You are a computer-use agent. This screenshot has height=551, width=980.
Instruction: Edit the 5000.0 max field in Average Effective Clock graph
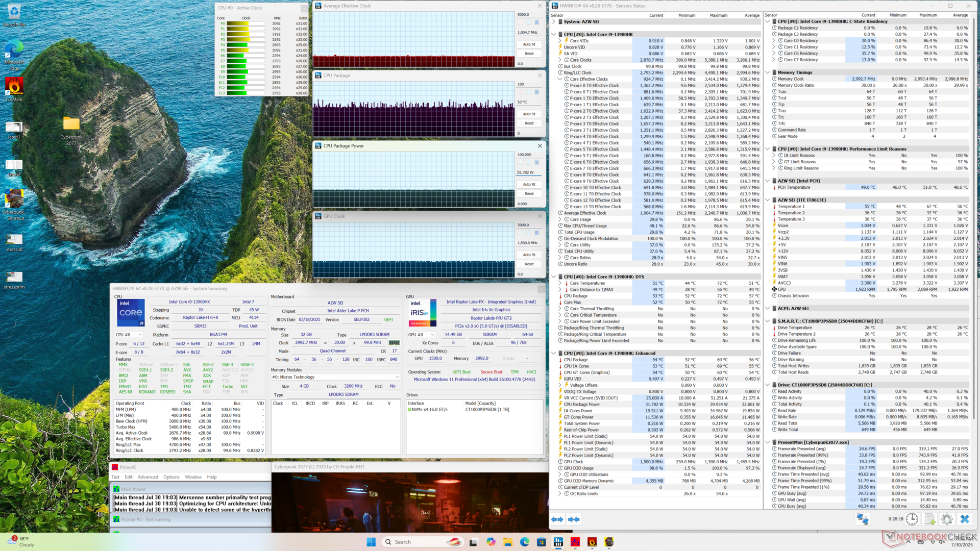click(x=528, y=15)
